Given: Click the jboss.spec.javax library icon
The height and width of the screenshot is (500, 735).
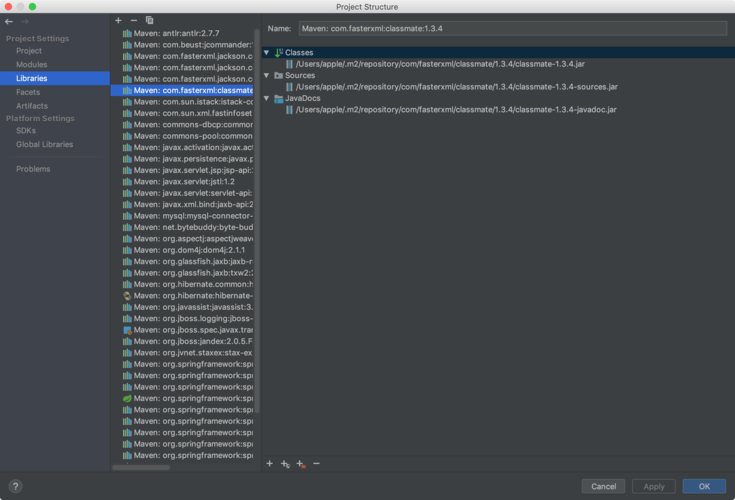Looking at the screenshot, I should [127, 330].
